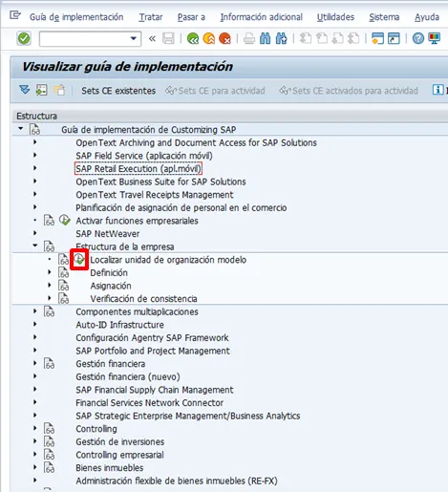Screen dimensions: 448x492
Task: Click the green checkmark Enter icon
Action: (x=24, y=38)
